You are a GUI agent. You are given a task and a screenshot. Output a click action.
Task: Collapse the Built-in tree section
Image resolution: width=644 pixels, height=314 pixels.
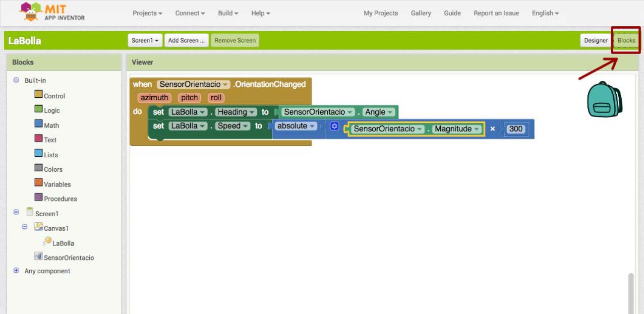click(16, 80)
